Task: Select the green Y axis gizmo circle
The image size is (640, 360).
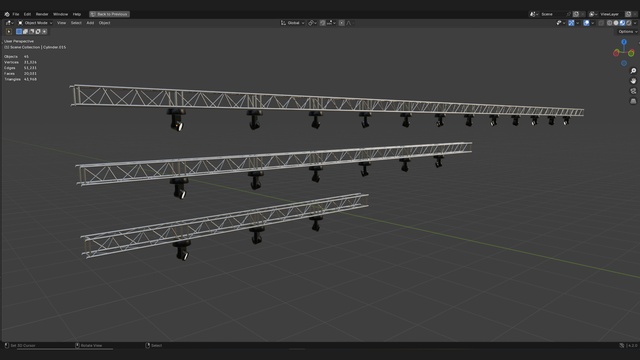Action: click(631, 53)
